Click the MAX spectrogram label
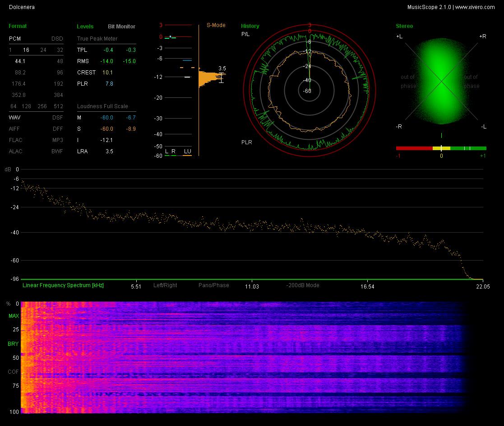 coord(14,316)
